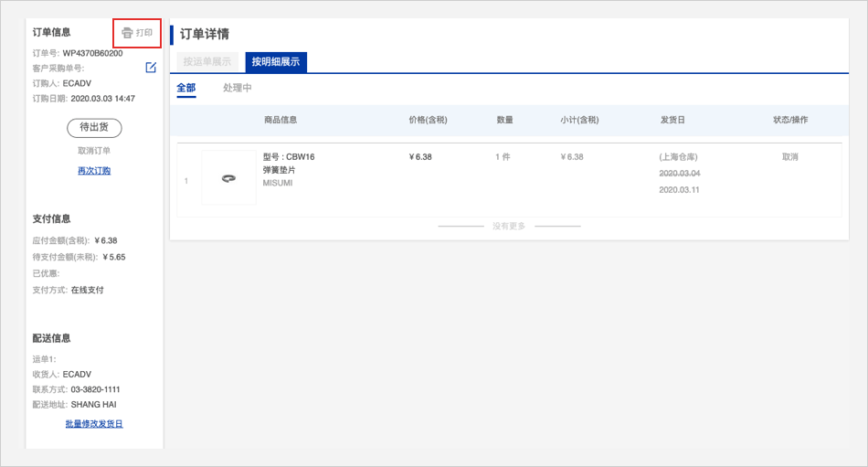This screenshot has height=467, width=868.
Task: Click the product name 弹簧垫片
Action: point(279,170)
